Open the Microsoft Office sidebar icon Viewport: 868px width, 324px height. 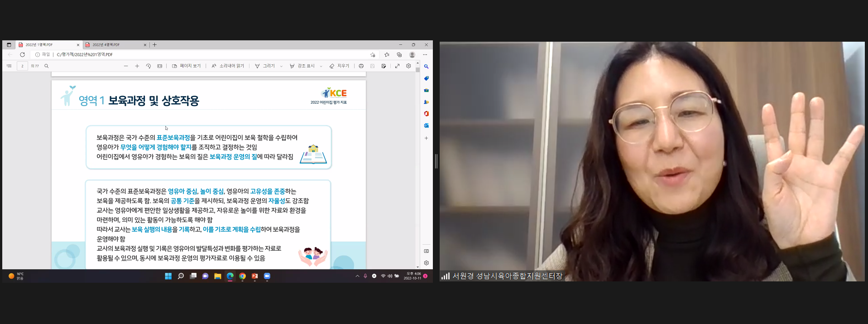pos(426,114)
